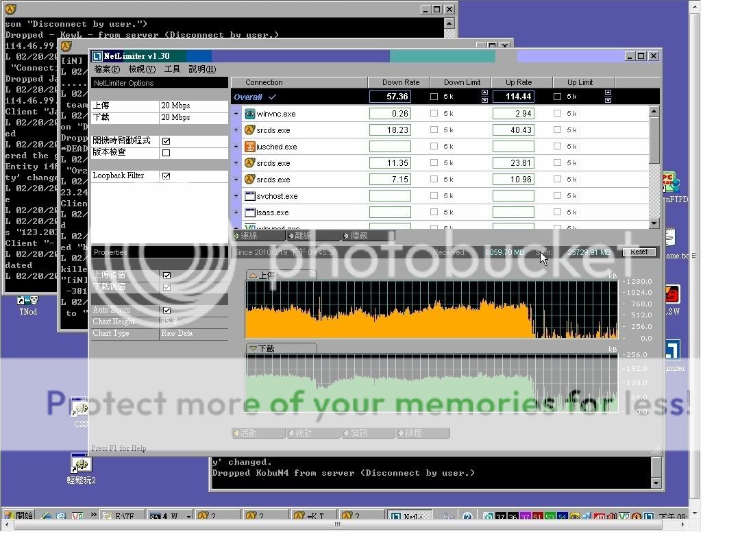This screenshot has width=740, height=560.
Task: Click the 上傳 20 Mbps value field
Action: pos(193,106)
